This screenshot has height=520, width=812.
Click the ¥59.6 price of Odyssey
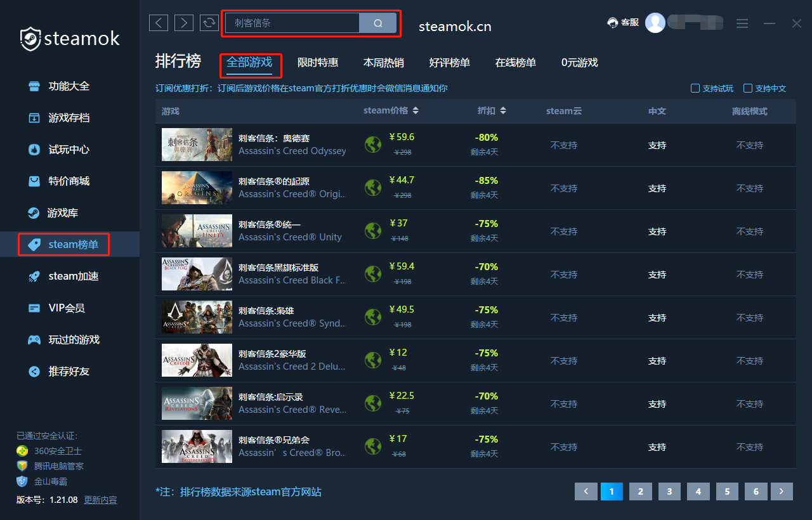tap(402, 137)
